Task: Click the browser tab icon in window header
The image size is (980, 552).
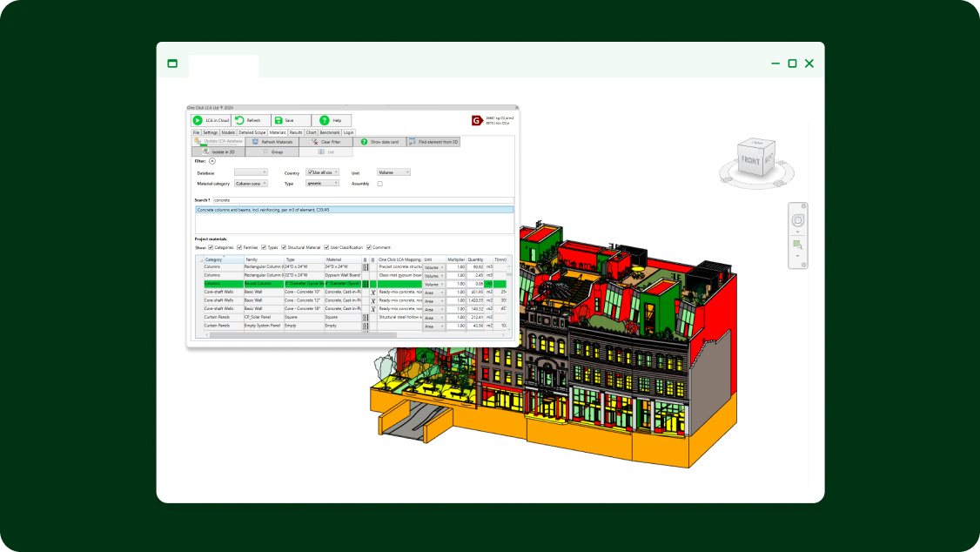Action: point(172,64)
